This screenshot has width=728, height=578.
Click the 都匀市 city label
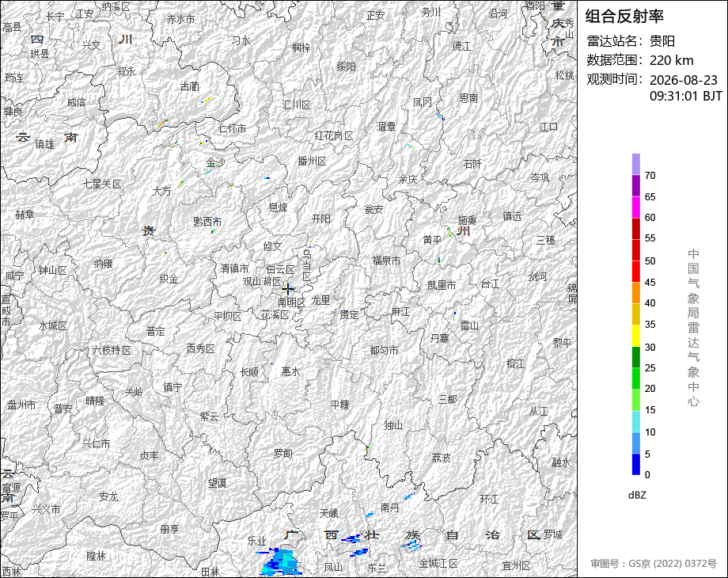384,350
